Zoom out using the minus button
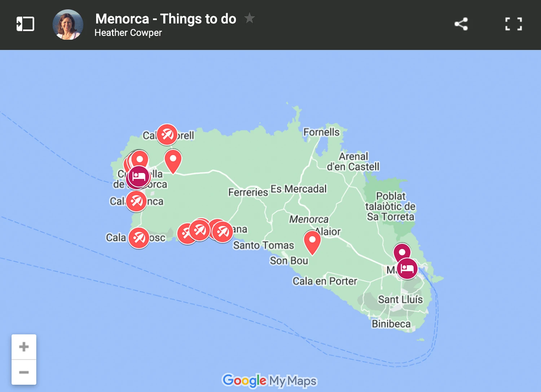The height and width of the screenshot is (392, 541). 24,371
